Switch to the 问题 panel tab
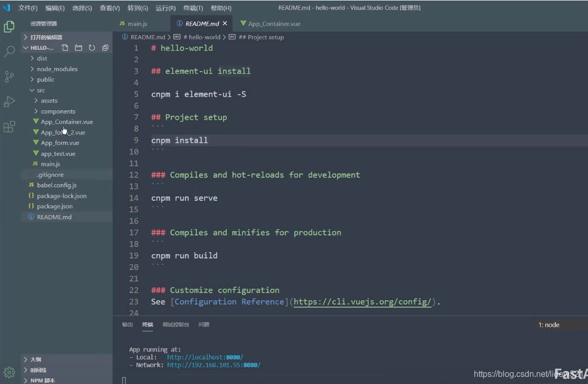The width and height of the screenshot is (588, 384). coord(204,324)
